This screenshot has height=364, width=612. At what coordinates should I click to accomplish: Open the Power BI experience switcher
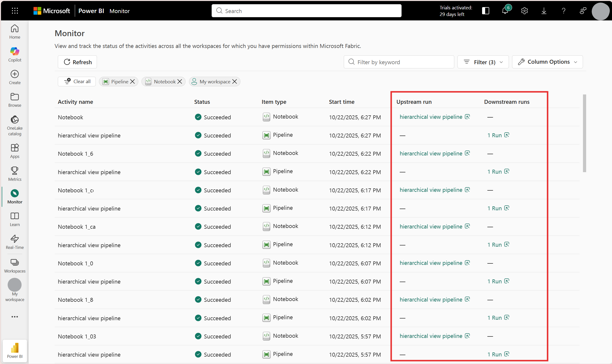click(15, 350)
